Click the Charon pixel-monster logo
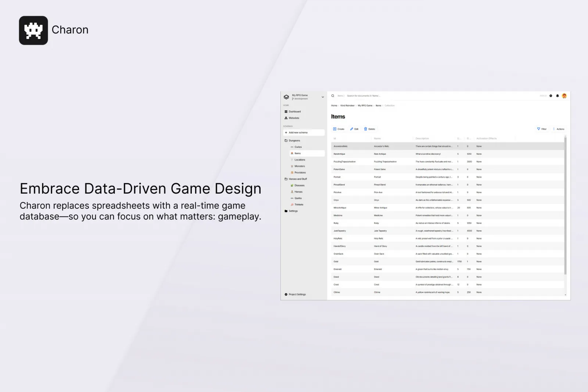Screen dimensions: 588x392 33,30
